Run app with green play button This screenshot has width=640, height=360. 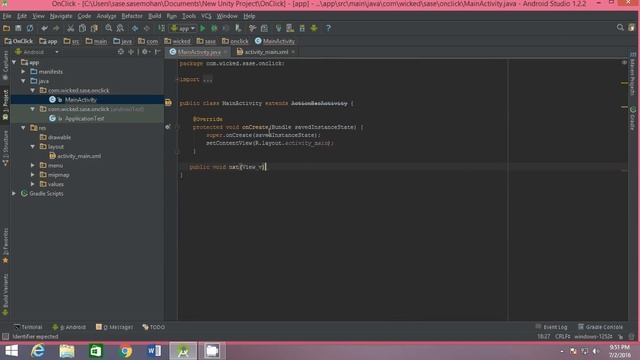point(202,28)
